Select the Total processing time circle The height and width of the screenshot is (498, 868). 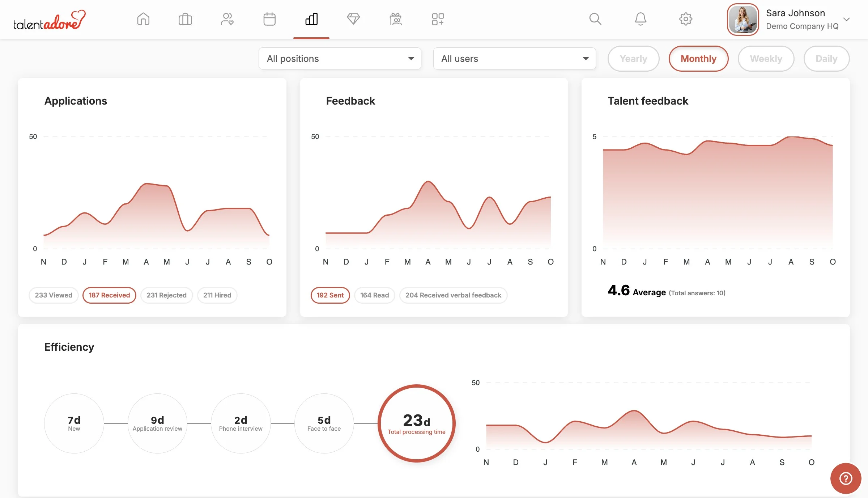coord(417,423)
